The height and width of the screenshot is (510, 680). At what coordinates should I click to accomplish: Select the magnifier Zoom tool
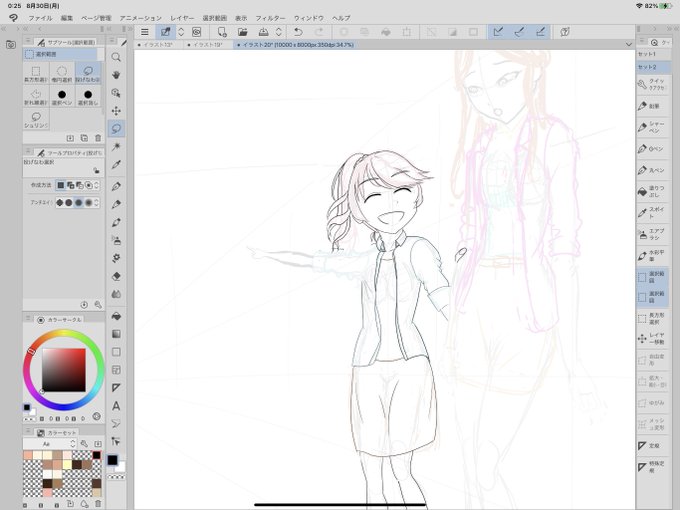[x=116, y=57]
